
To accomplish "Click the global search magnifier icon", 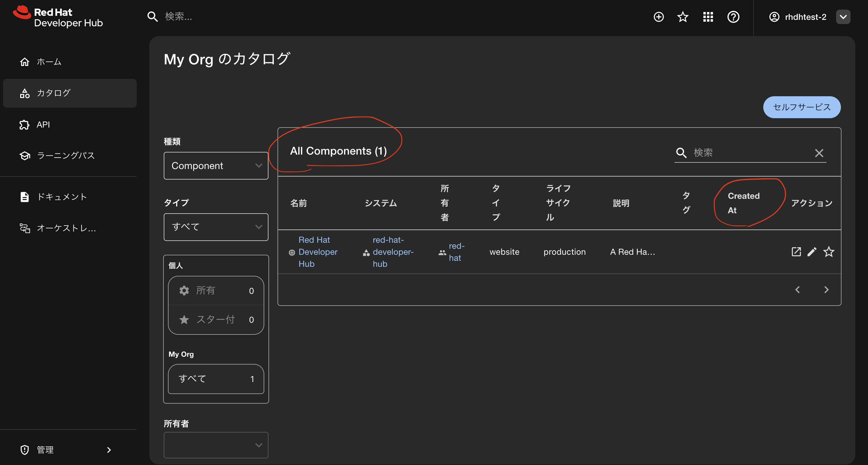I will [x=153, y=17].
